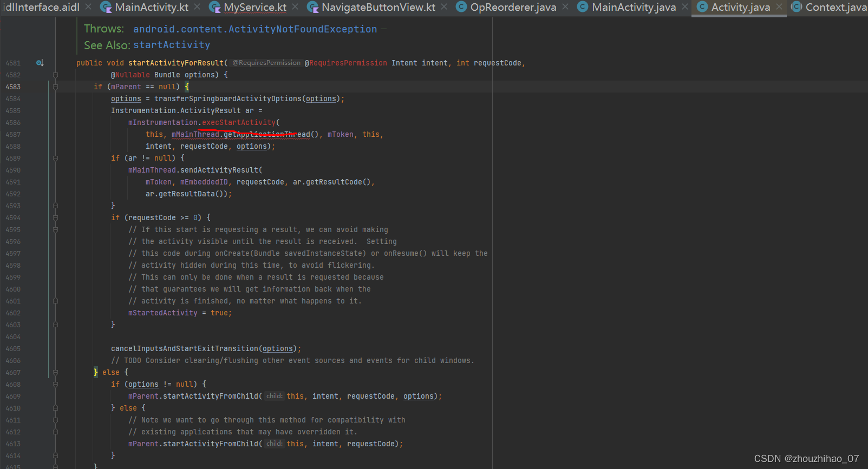Viewport: 868px width, 469px height.
Task: Collapse the comment block starting at line 4595
Action: point(55,229)
